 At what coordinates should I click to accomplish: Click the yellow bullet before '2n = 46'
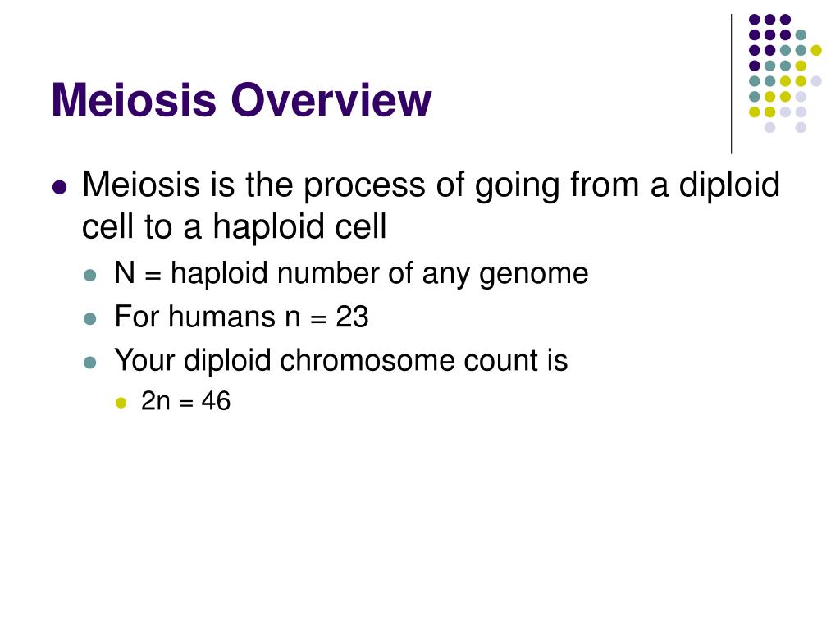click(x=121, y=402)
